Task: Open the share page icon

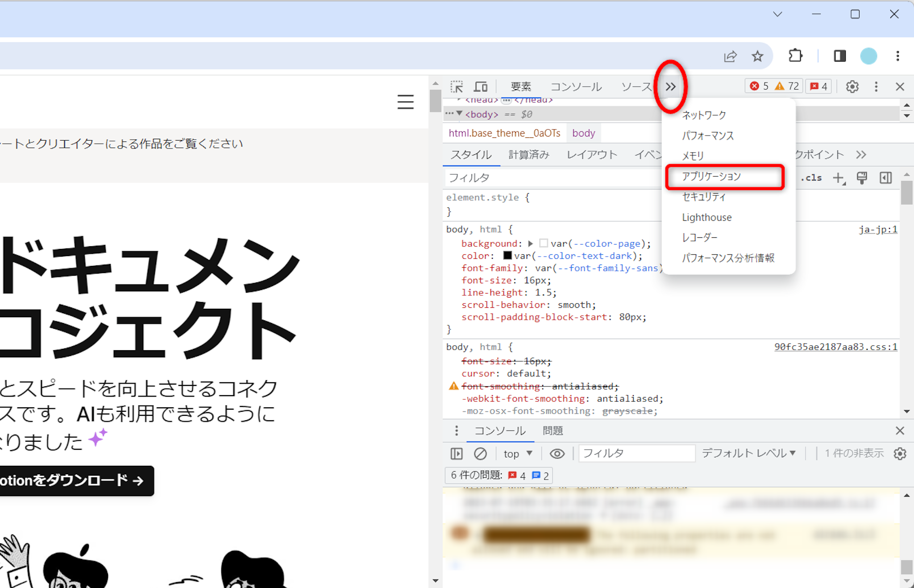Action: pyautogui.click(x=730, y=56)
